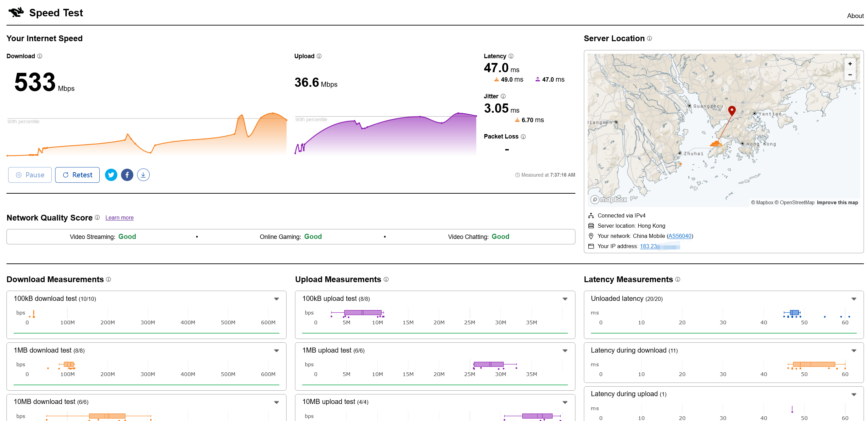This screenshot has width=868, height=421.
Task: Share results via Facebook icon
Action: [x=127, y=175]
